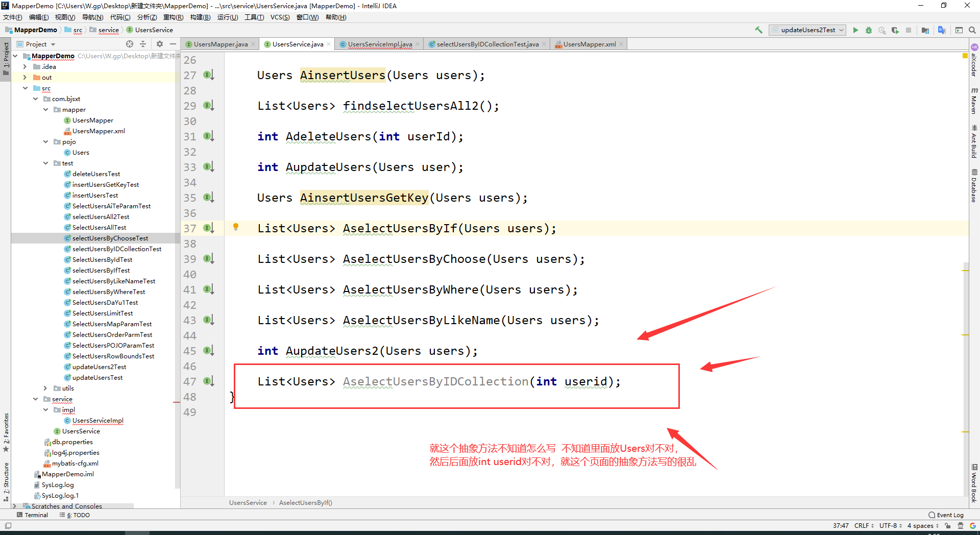Viewport: 980px width, 535px height.
Task: Open the Ant Build tool window
Action: [974, 141]
